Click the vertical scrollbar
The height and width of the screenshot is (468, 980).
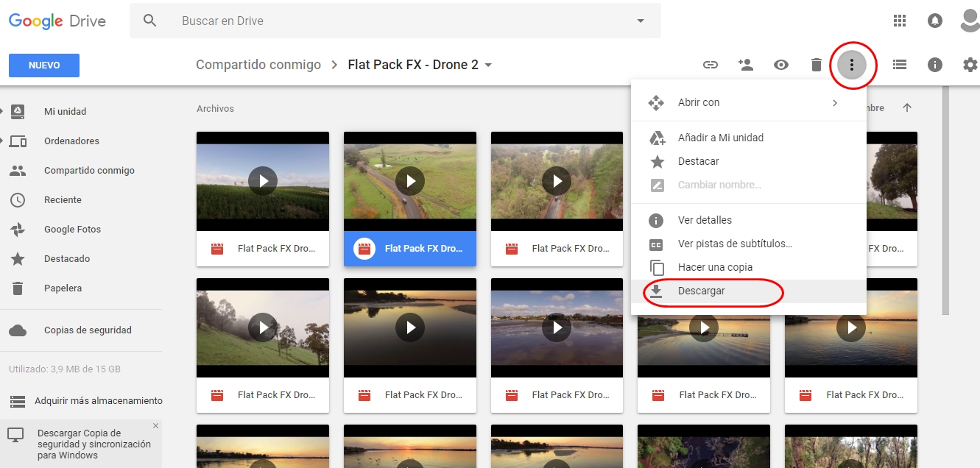945,200
